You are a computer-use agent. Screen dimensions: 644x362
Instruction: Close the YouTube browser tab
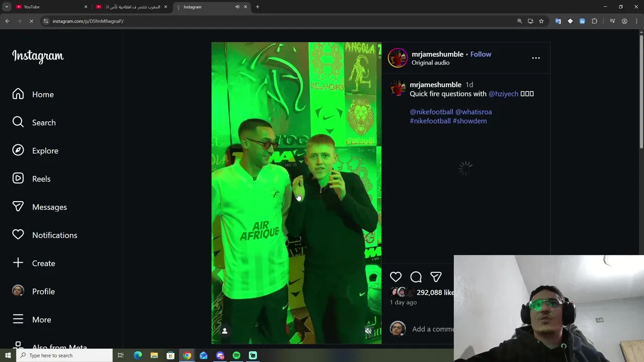[86, 7]
